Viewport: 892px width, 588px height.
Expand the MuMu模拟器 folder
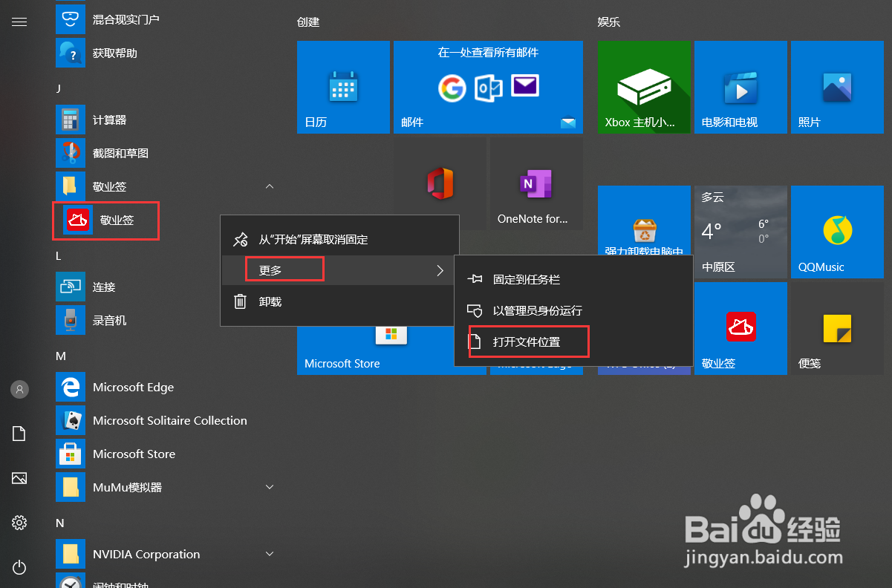(x=270, y=487)
